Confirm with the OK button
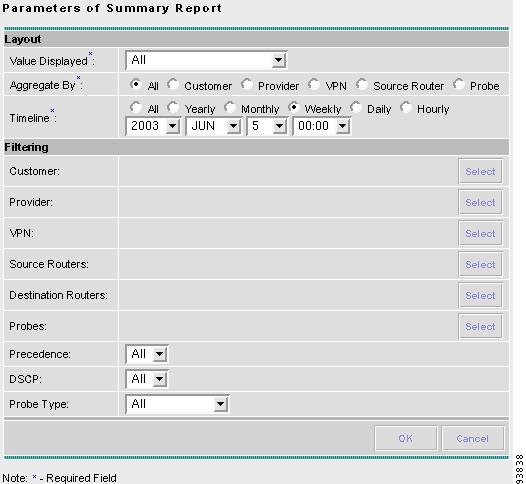The image size is (526, 484). coord(406,438)
